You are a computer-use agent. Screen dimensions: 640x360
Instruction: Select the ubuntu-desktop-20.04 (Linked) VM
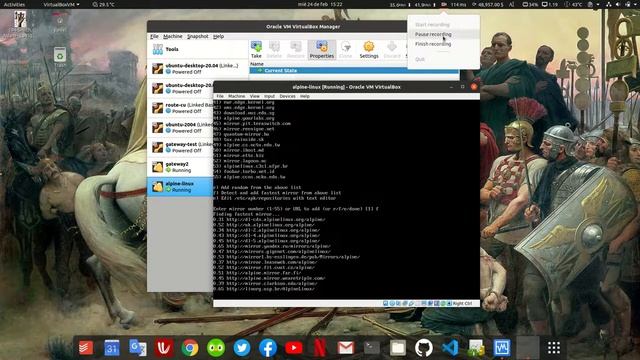point(198,68)
